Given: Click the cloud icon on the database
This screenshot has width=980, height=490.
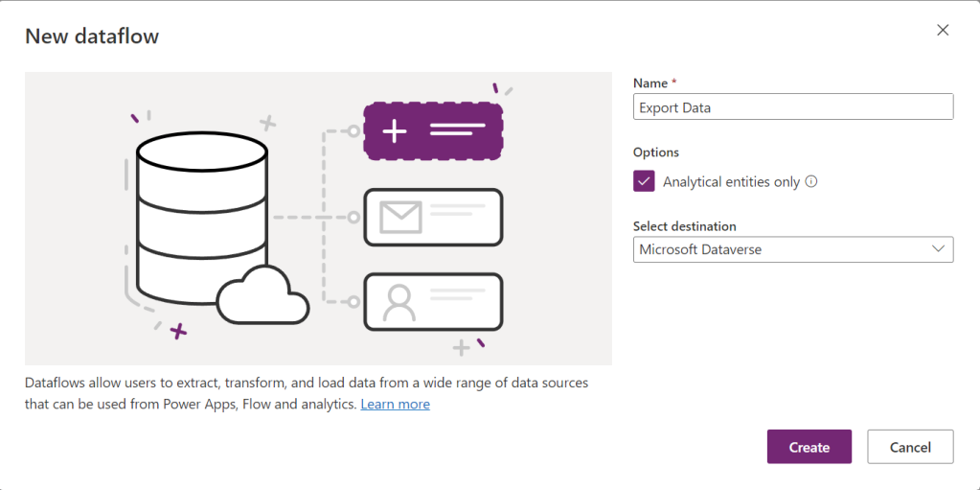Looking at the screenshot, I should pyautogui.click(x=263, y=294).
